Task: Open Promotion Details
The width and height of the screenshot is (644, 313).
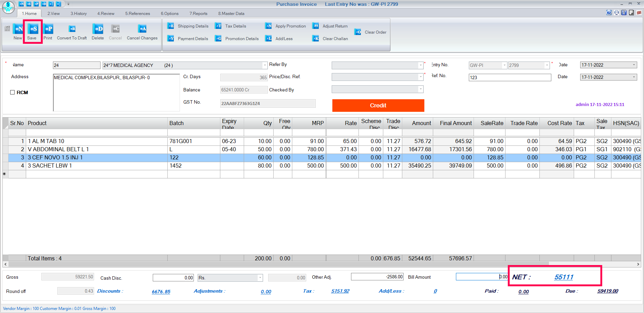Action: coord(237,39)
